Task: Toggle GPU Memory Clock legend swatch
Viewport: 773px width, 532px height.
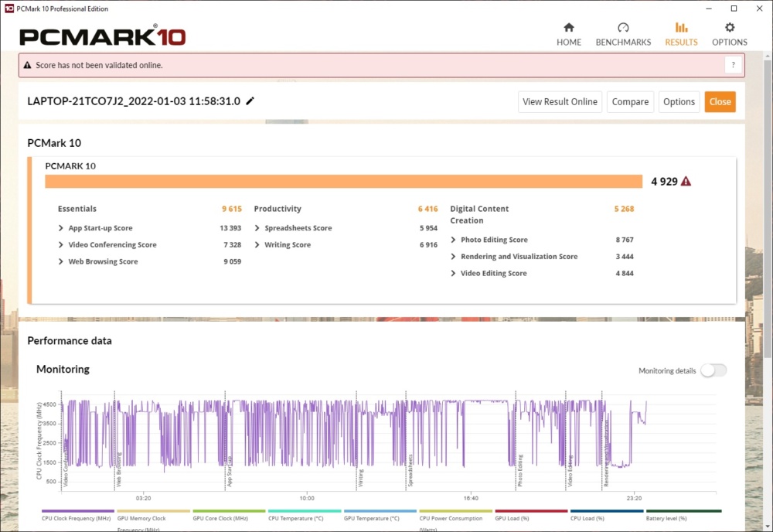Action: coord(153,511)
